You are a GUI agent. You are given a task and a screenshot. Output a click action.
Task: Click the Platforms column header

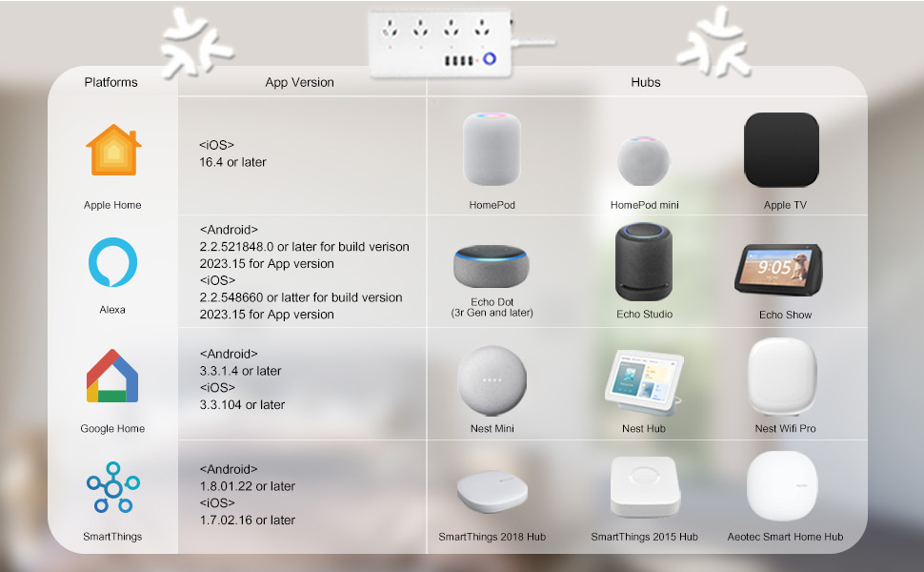pyautogui.click(x=110, y=82)
